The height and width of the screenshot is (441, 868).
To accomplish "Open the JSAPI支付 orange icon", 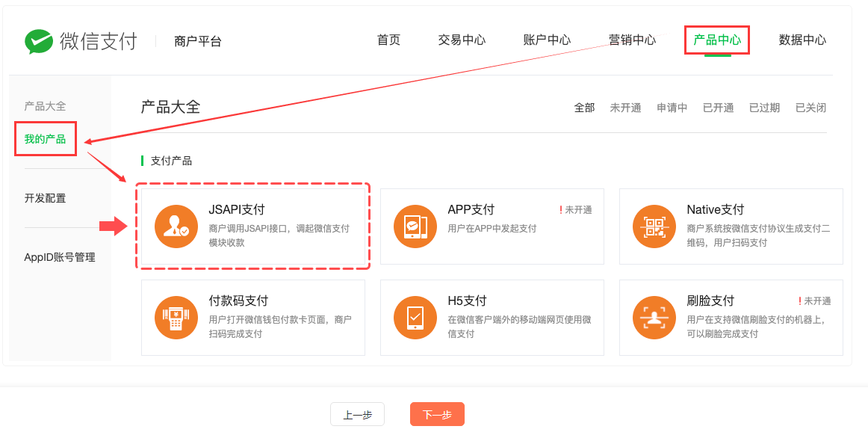I will 176,226.
